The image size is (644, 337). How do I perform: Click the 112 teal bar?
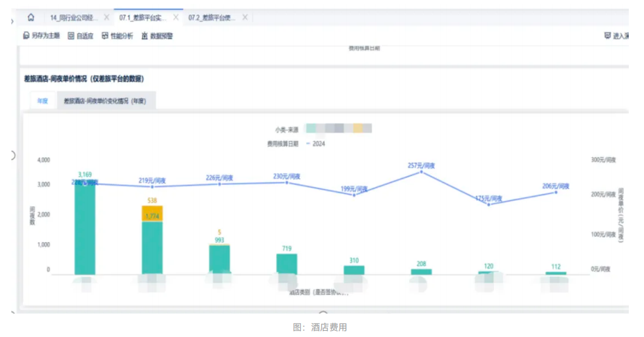click(556, 273)
